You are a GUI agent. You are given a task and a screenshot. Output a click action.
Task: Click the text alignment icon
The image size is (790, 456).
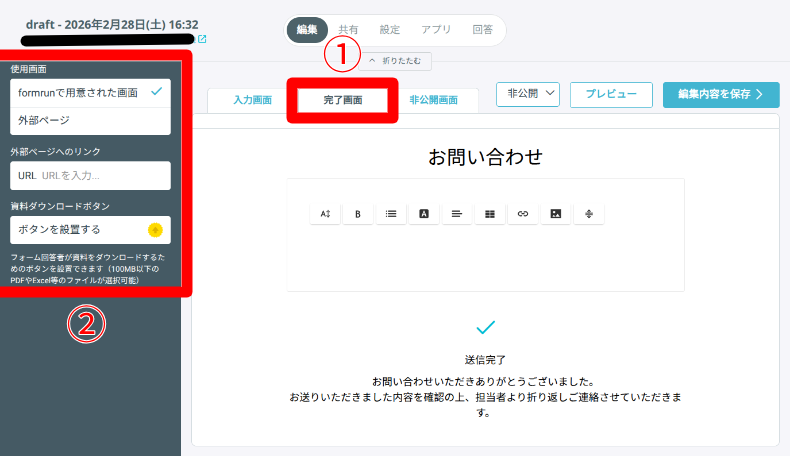457,214
